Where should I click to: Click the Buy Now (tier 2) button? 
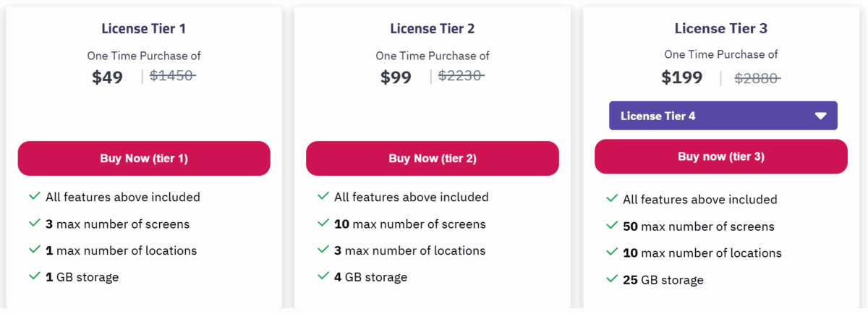coord(432,158)
